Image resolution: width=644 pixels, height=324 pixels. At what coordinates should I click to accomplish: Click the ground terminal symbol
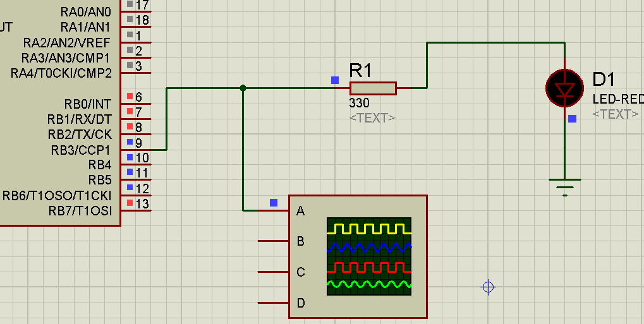click(x=565, y=187)
